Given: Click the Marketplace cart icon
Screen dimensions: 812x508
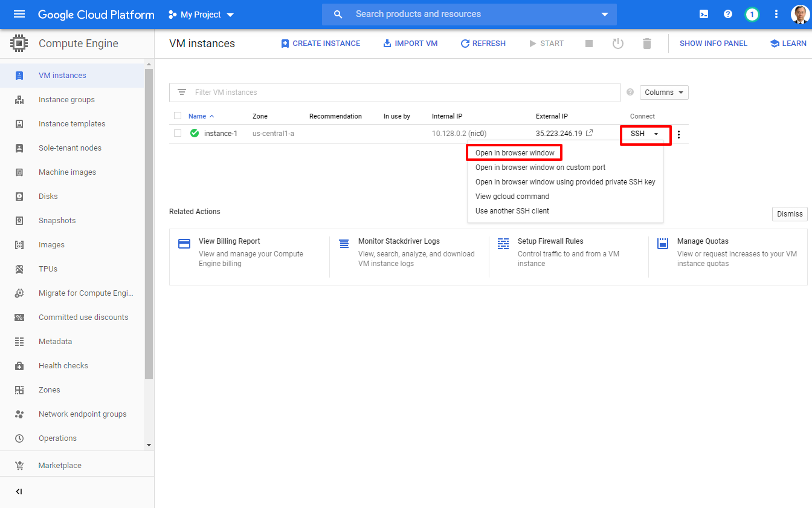Looking at the screenshot, I should [x=19, y=466].
